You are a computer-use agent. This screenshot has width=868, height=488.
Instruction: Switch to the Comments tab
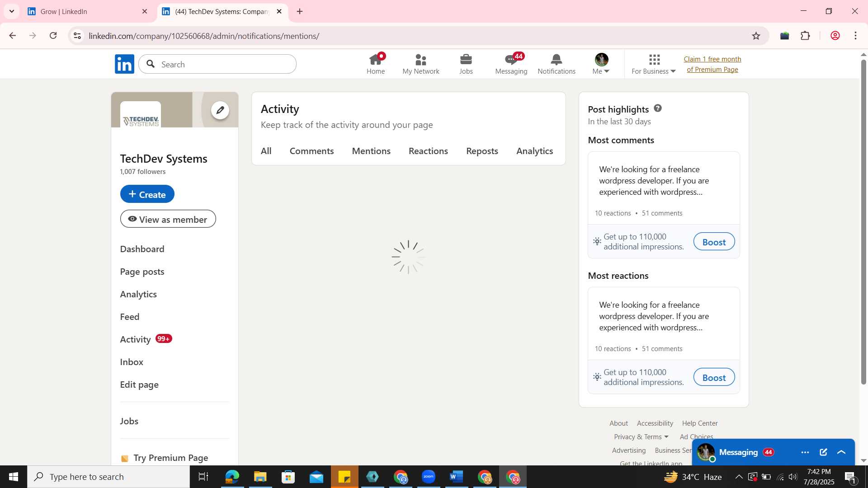(311, 151)
